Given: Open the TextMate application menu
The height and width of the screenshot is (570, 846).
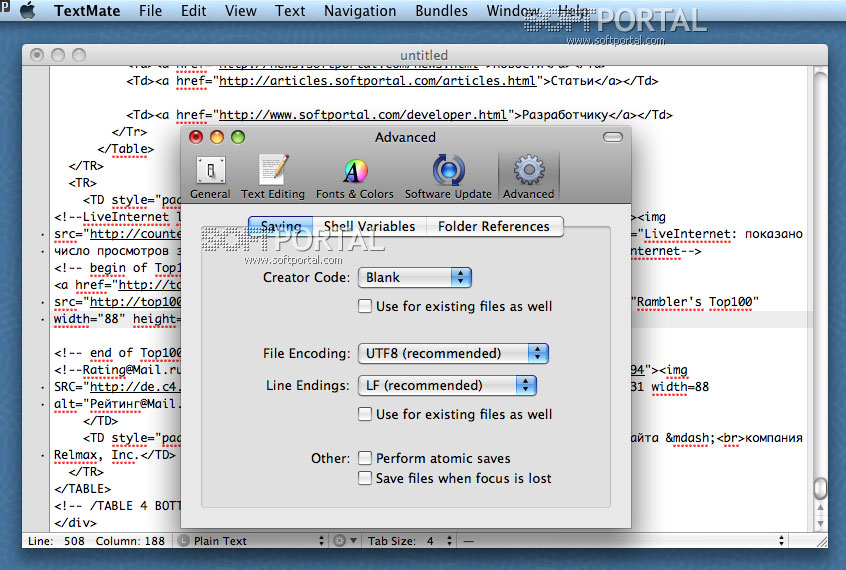Looking at the screenshot, I should tap(87, 11).
